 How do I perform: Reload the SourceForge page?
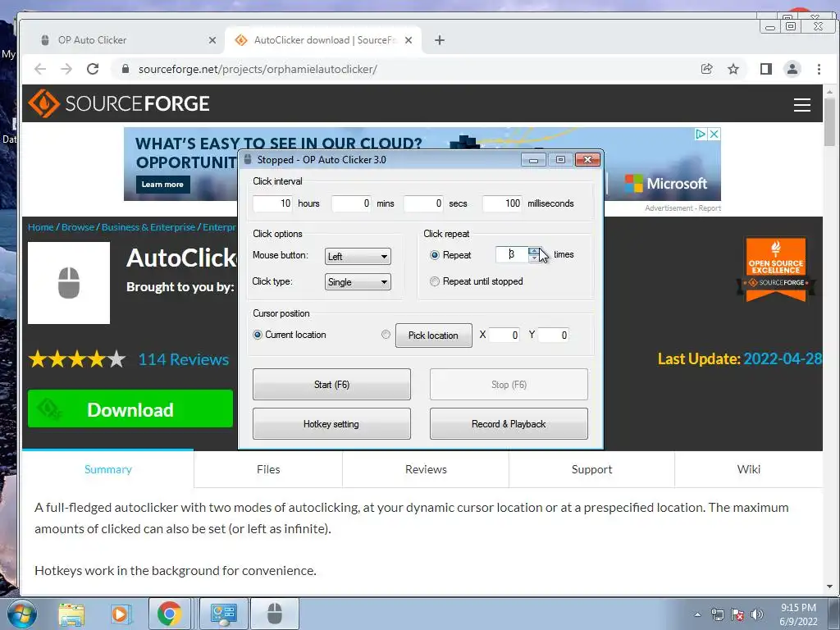93,69
